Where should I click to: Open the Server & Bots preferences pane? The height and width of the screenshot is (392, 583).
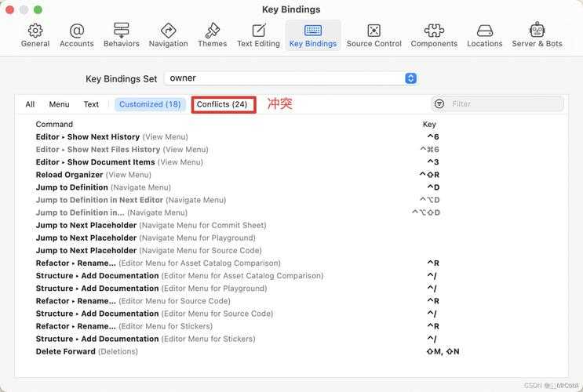coord(537,35)
